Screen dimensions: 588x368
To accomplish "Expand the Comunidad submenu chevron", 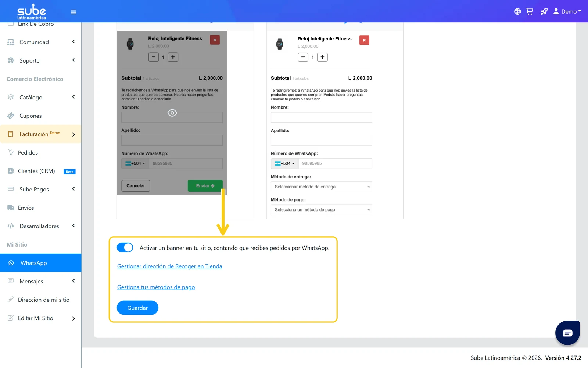I will pos(73,42).
